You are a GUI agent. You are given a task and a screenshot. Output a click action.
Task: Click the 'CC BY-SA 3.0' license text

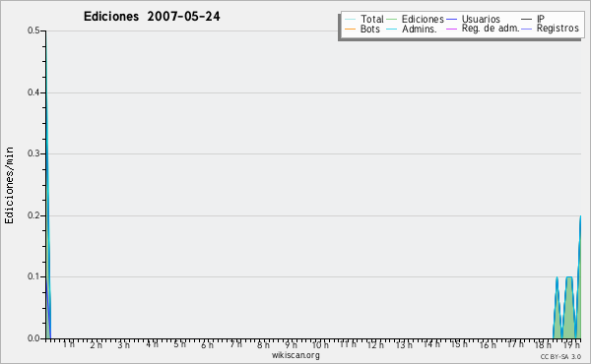click(560, 356)
